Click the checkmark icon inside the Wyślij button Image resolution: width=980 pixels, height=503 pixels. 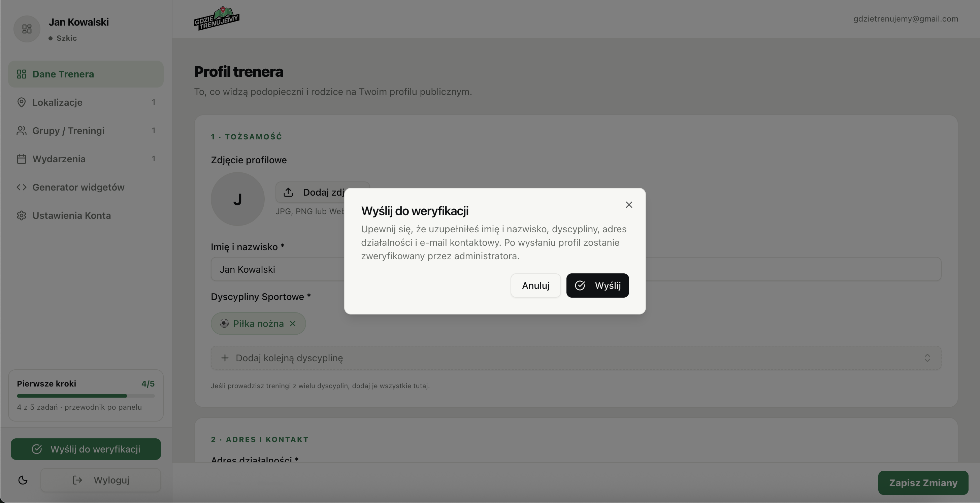pos(580,286)
